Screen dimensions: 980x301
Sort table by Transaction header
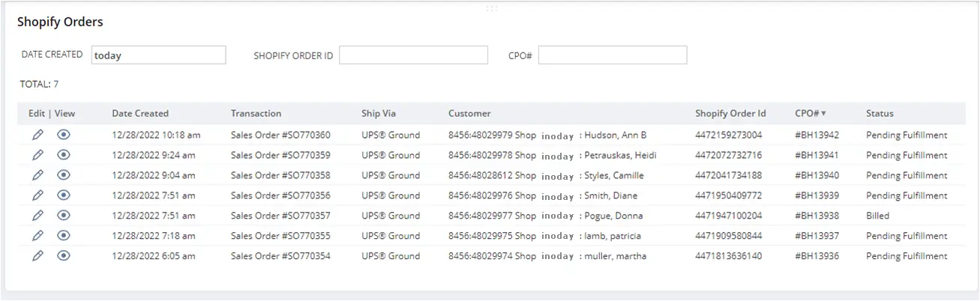point(256,114)
